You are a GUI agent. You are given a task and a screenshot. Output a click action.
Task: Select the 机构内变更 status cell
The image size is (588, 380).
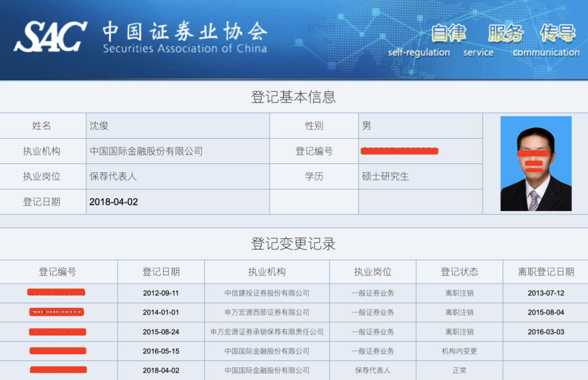point(460,351)
